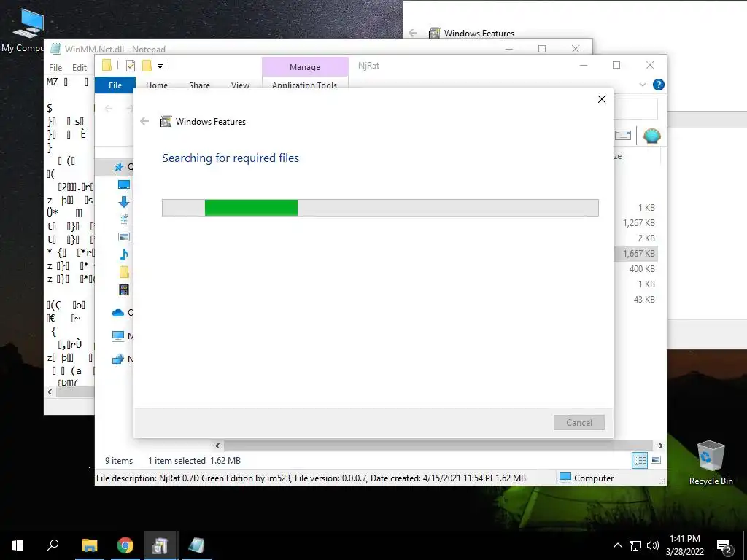Click the 2 KB file size entry

point(646,238)
